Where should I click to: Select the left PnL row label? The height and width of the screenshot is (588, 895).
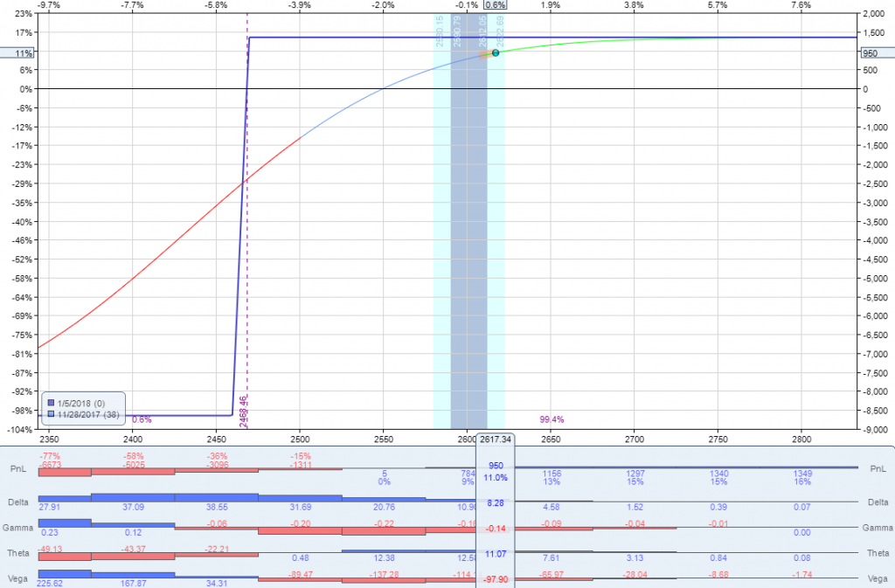click(17, 467)
